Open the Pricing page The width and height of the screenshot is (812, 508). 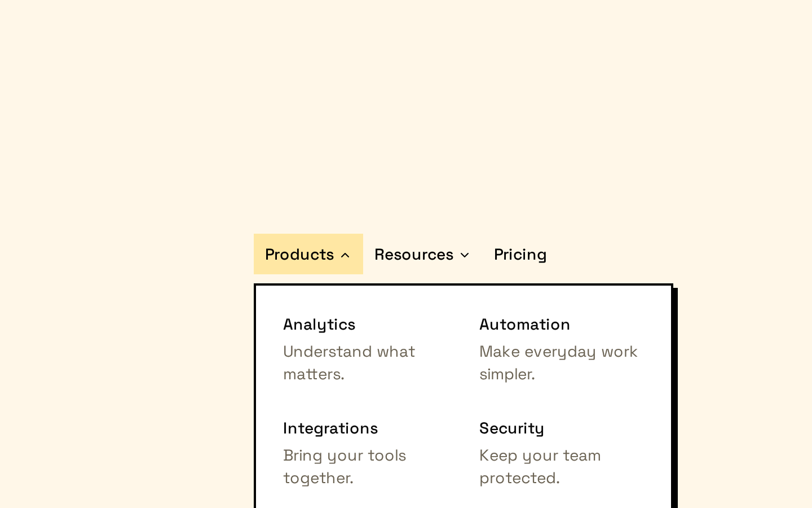pos(520,254)
